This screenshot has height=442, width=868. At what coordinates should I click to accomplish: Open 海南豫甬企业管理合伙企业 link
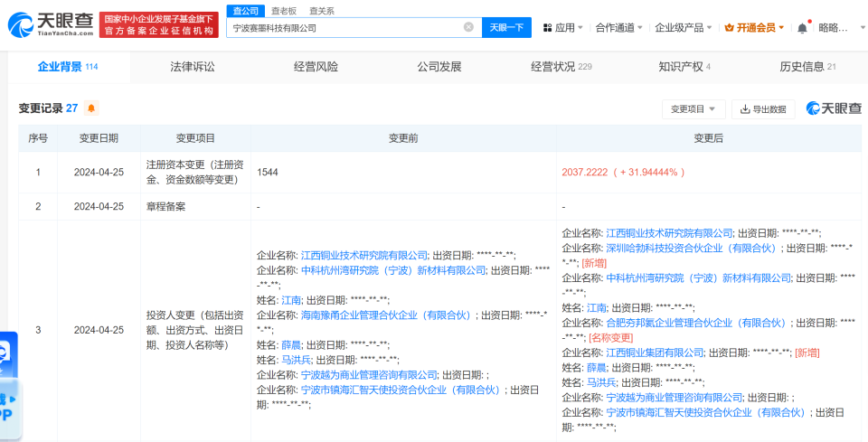point(386,315)
